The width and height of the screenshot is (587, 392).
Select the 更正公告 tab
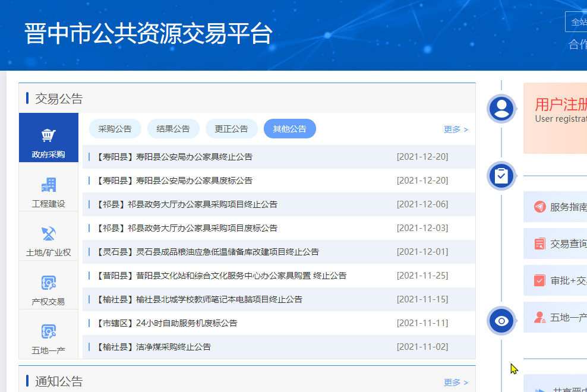231,129
